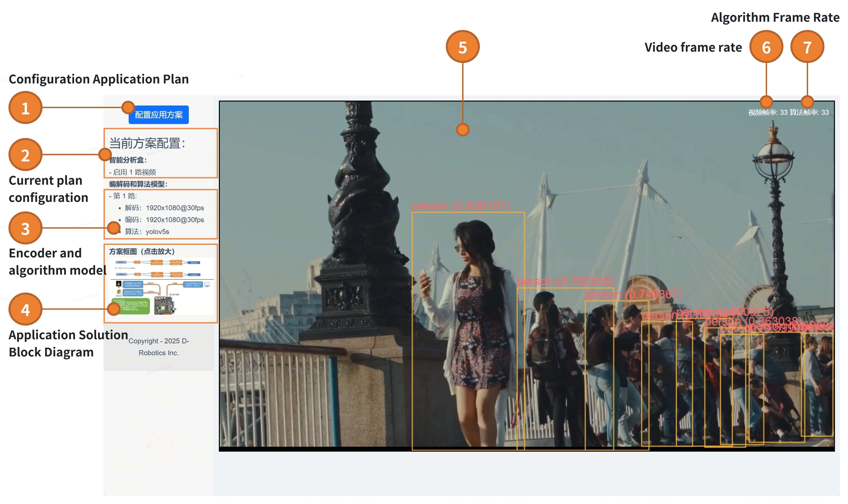Click the 编码: 1920x1080@30fps entry
The height and width of the screenshot is (504, 848).
click(x=164, y=220)
